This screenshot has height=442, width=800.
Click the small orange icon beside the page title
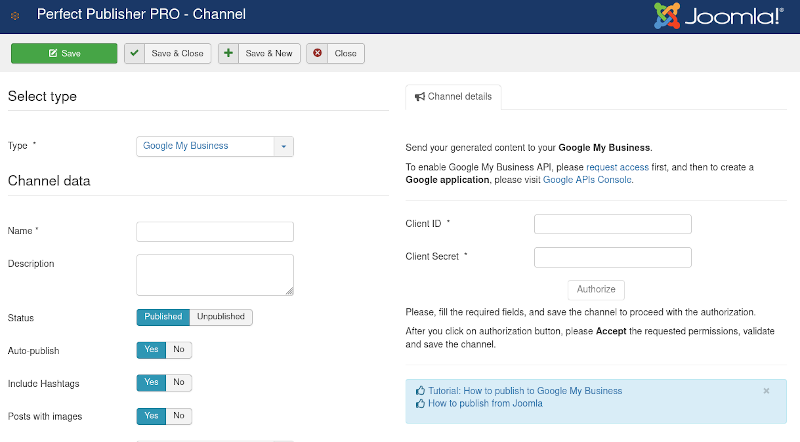pyautogui.click(x=15, y=16)
